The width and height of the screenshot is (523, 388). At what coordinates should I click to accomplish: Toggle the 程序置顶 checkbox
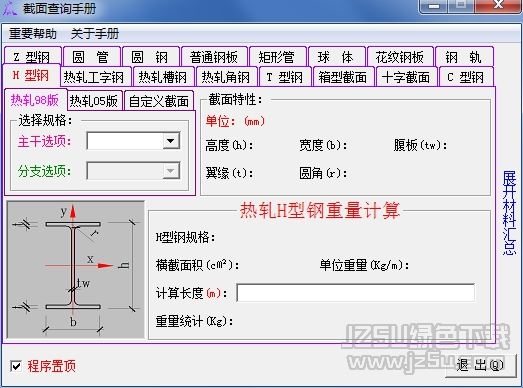[16, 366]
